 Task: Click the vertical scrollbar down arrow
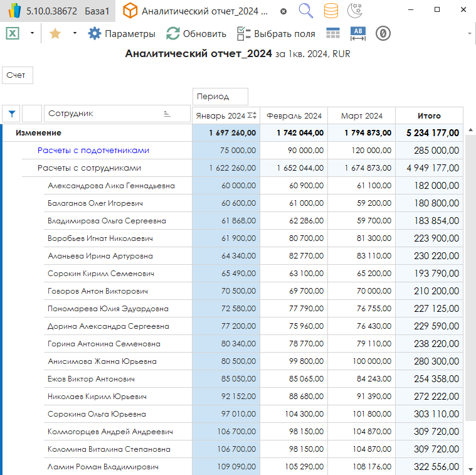pyautogui.click(x=470, y=468)
